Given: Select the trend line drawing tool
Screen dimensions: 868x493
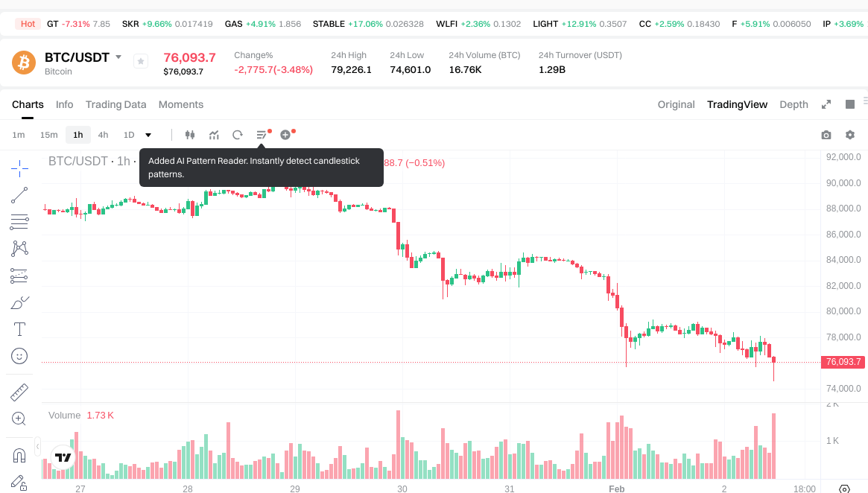Looking at the screenshot, I should point(19,195).
